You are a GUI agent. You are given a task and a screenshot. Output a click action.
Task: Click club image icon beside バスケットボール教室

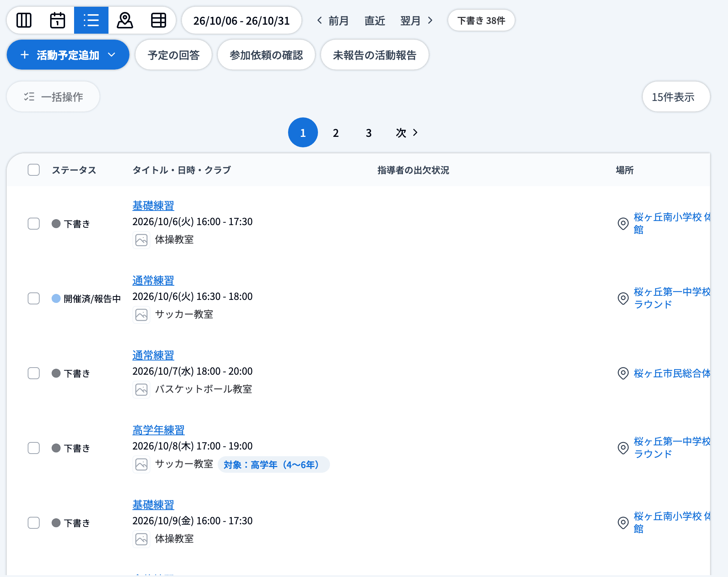click(x=141, y=390)
